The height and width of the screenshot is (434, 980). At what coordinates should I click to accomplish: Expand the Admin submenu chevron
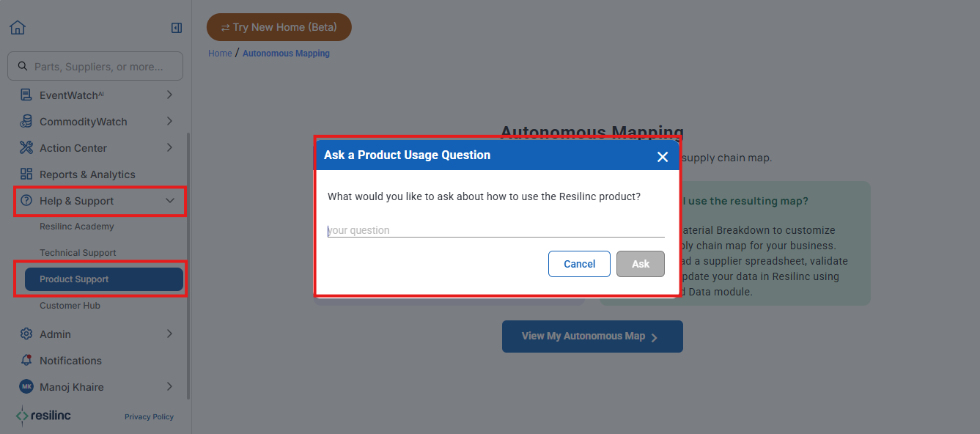[169, 334]
